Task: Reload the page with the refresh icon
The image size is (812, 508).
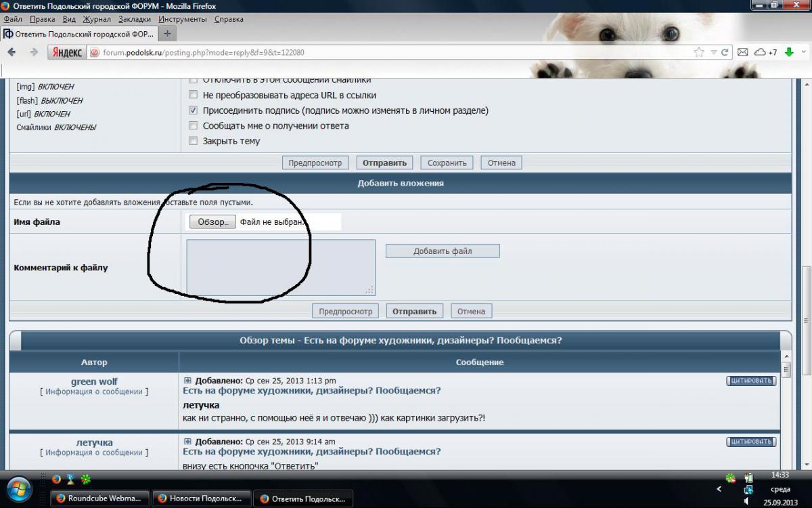Action: [725, 52]
